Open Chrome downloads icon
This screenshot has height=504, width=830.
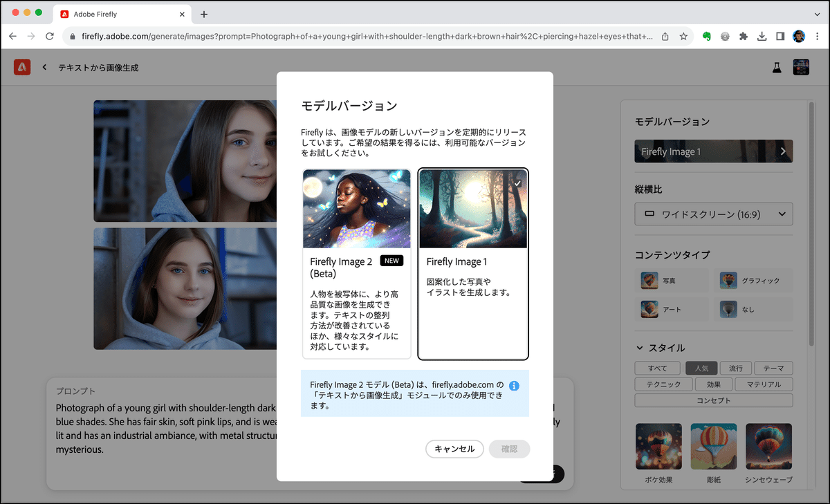coord(762,36)
